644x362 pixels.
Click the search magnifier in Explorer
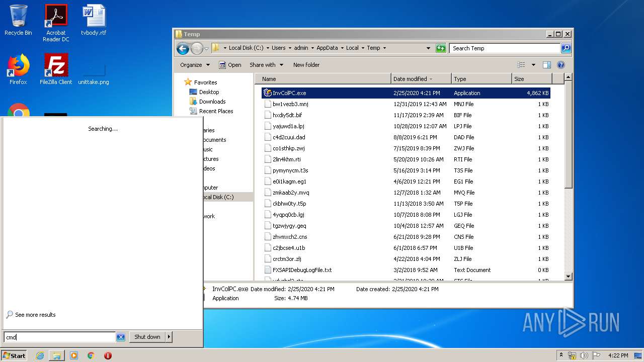tap(566, 48)
